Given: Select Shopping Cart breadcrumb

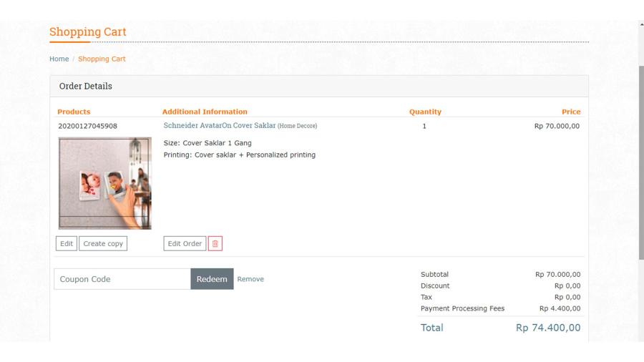Looking at the screenshot, I should click(x=102, y=59).
